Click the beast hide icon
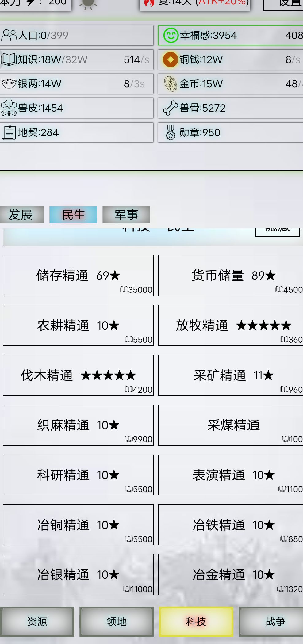The height and width of the screenshot is (644, 303). (x=9, y=108)
